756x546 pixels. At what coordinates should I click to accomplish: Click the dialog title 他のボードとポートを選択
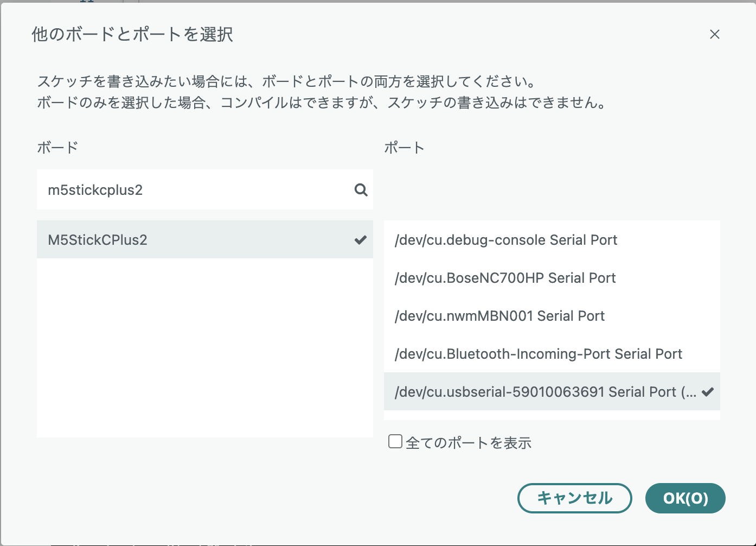click(132, 34)
